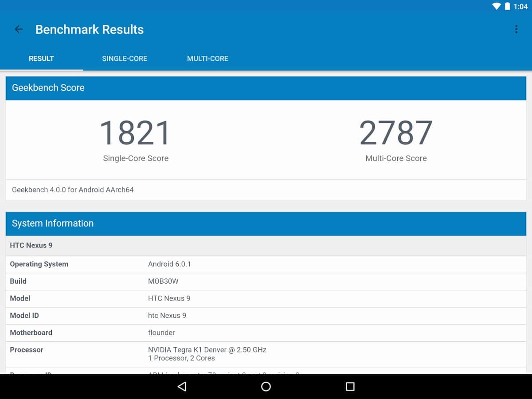
Task: Tap the single-core score 1821
Action: tap(135, 133)
